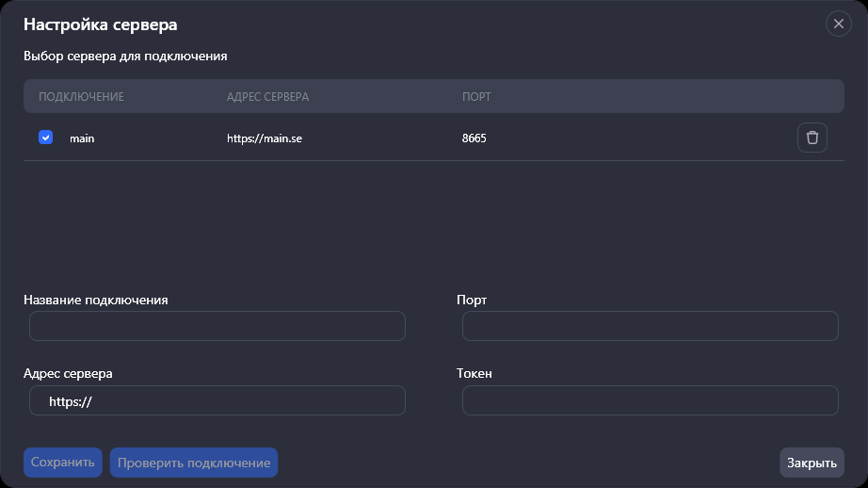
Task: Uncheck the main connection checkbox
Action: pyautogui.click(x=45, y=138)
